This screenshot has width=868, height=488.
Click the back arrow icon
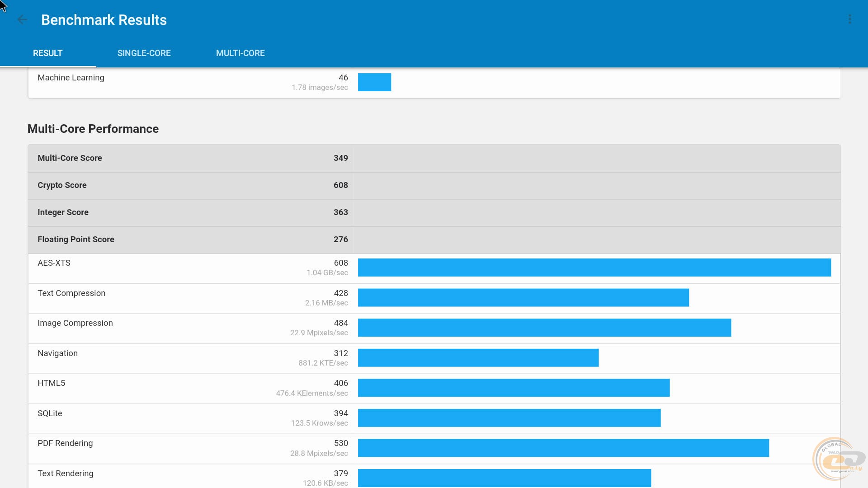pyautogui.click(x=22, y=19)
